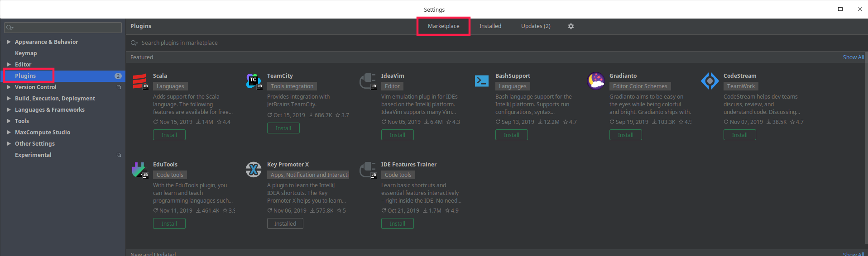Screen dimensions: 868x256
Task: Focus the settings search field
Action: point(63,28)
